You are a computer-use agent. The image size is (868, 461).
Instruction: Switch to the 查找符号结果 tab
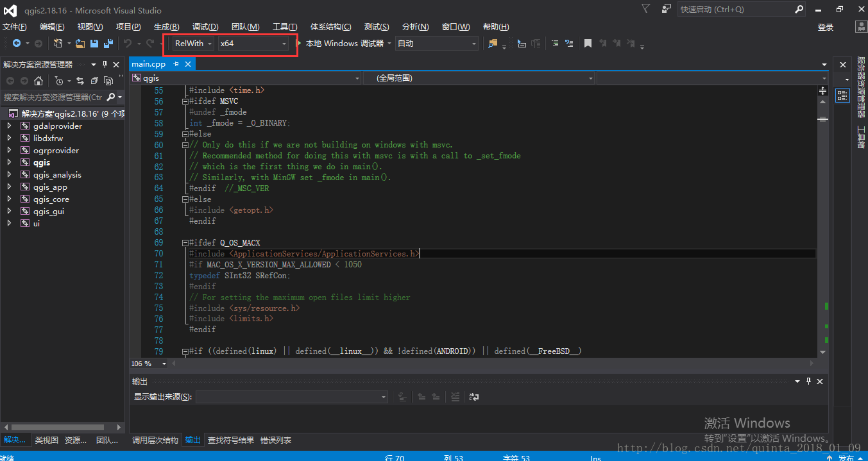[231, 440]
